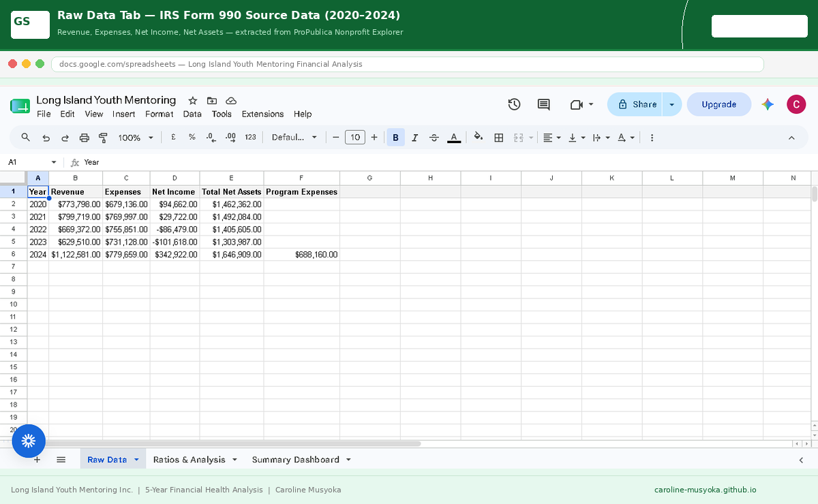Select cell with $1,122,581.00 revenue
The height and width of the screenshot is (504, 818).
tap(76, 254)
